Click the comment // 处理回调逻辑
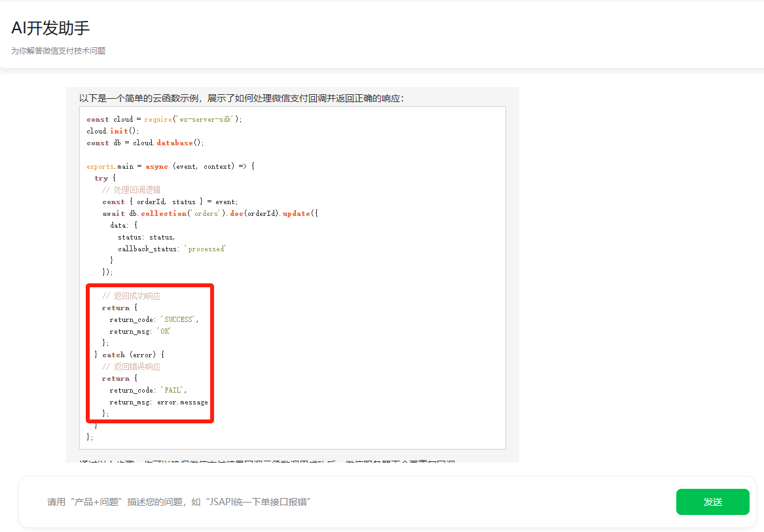Image resolution: width=764 pixels, height=532 pixels. pos(132,190)
